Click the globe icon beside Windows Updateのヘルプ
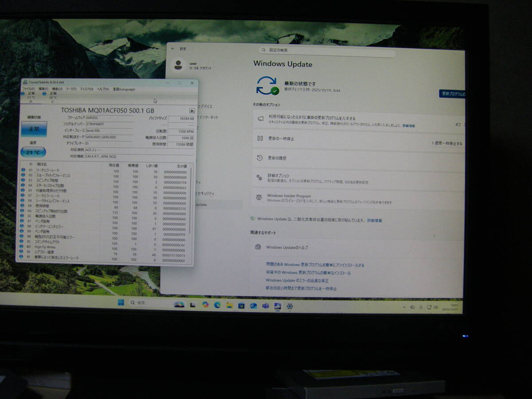 [x=258, y=247]
